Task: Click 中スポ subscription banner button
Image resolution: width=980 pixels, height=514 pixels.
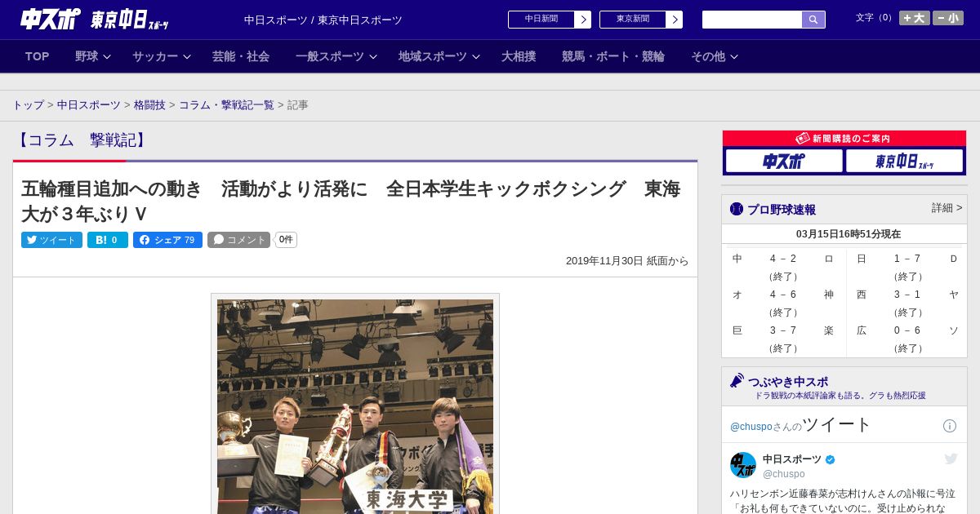Action: point(784,161)
